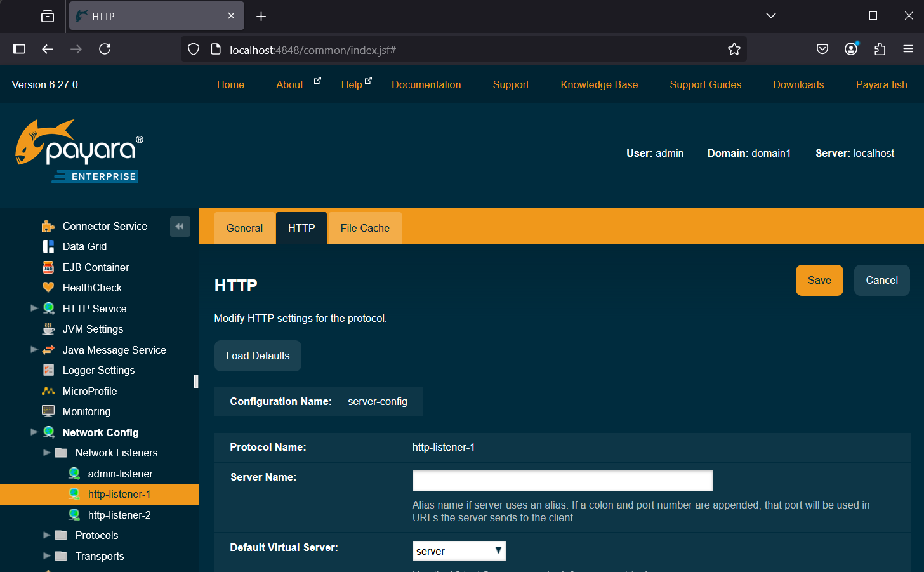Open a new browser tab with plus button
Viewport: 924px width, 572px height.
(261, 17)
